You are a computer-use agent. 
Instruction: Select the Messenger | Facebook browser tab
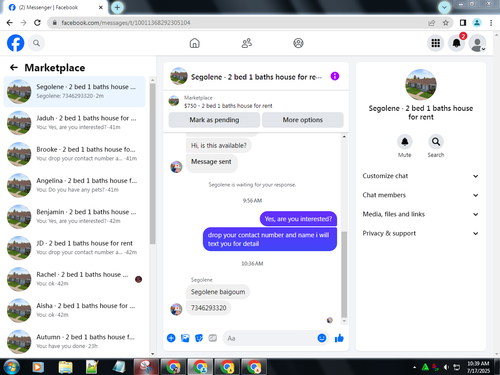pos(55,7)
